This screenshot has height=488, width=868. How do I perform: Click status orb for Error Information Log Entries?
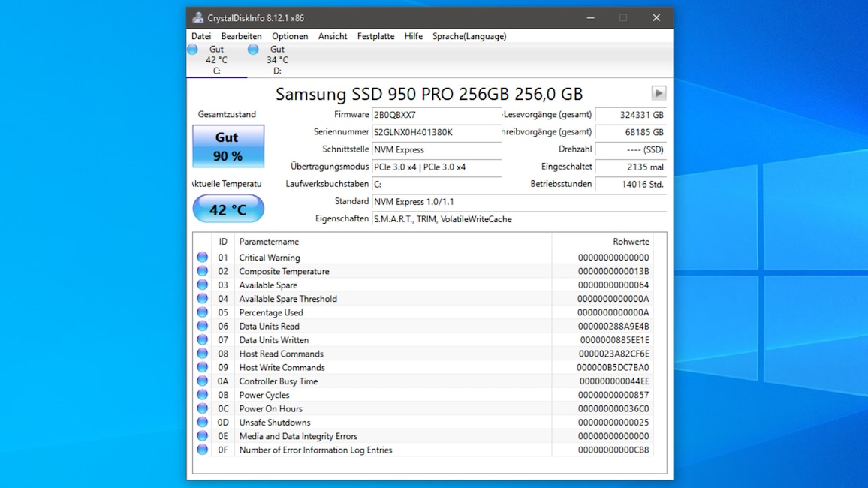tap(203, 450)
